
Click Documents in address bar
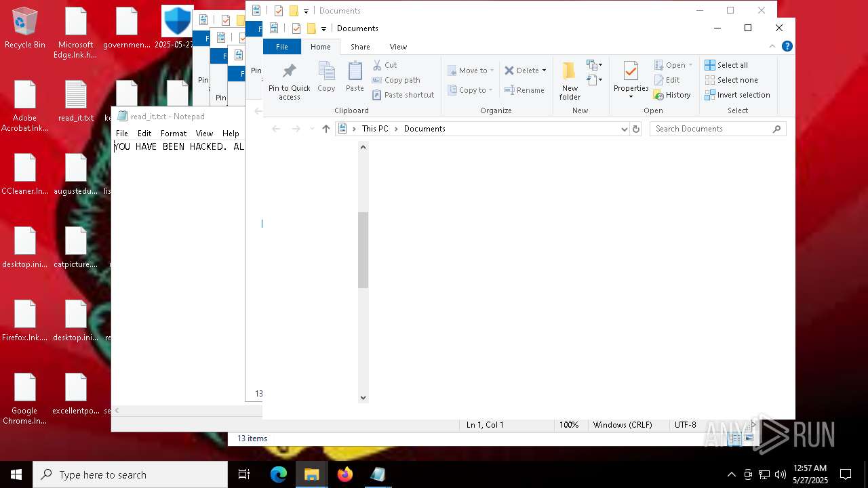[425, 129]
